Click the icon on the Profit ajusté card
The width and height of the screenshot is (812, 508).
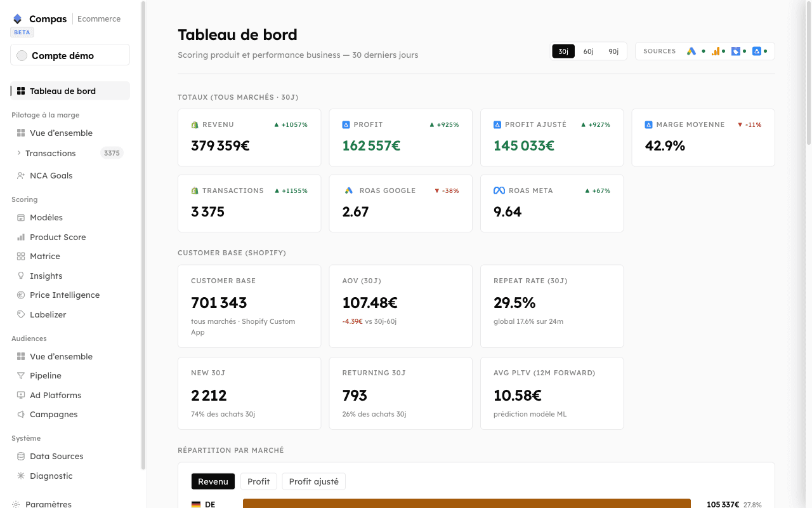[497, 124]
